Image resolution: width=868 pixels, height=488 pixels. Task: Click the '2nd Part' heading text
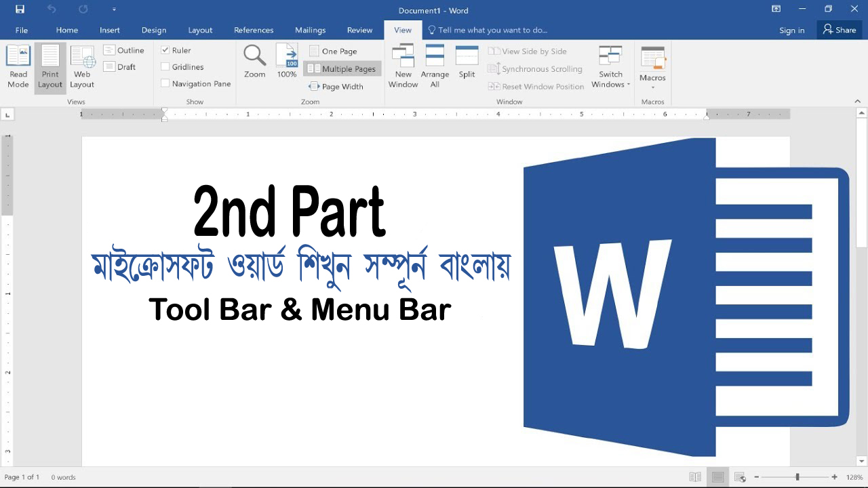(290, 211)
